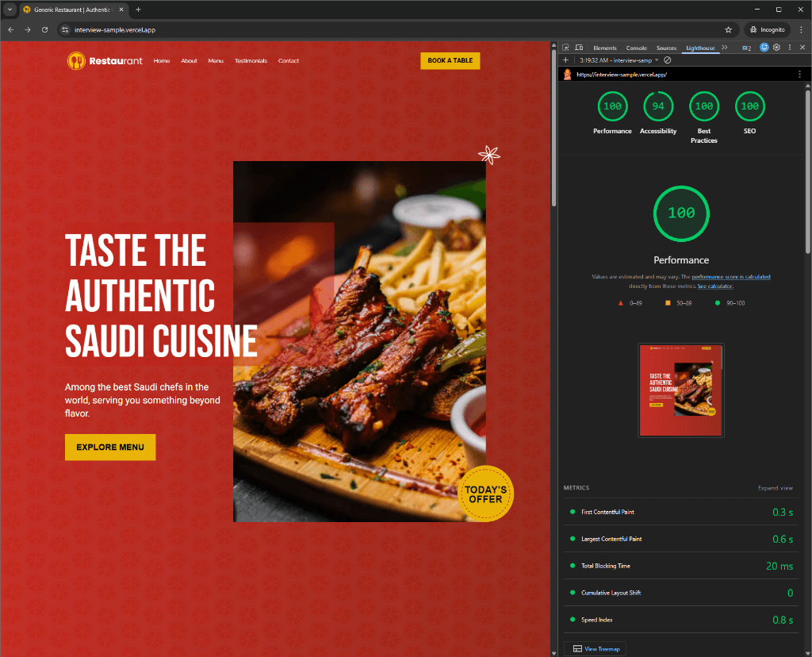Click the Console messages counter icon
812x657 pixels.
(x=746, y=48)
